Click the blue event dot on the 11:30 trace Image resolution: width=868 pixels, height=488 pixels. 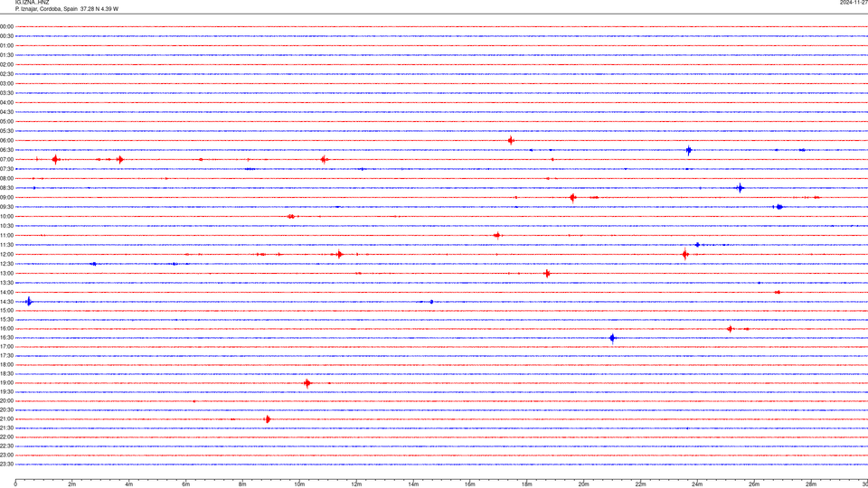(697, 245)
